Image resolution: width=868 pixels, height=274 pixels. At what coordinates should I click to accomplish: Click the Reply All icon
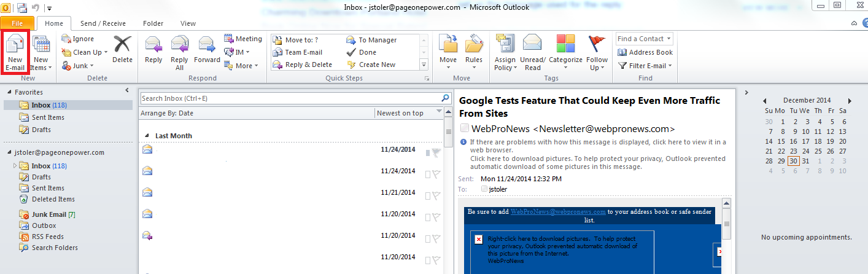179,52
